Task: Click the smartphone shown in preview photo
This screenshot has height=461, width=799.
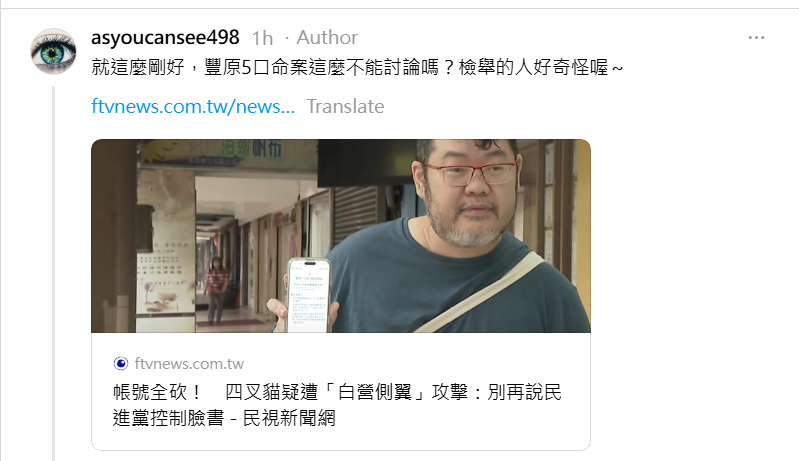Action: click(307, 295)
